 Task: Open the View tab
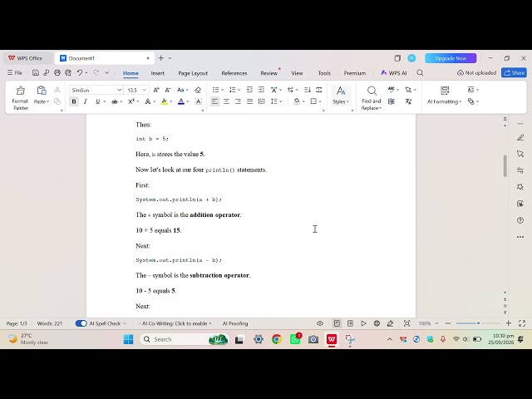(297, 73)
